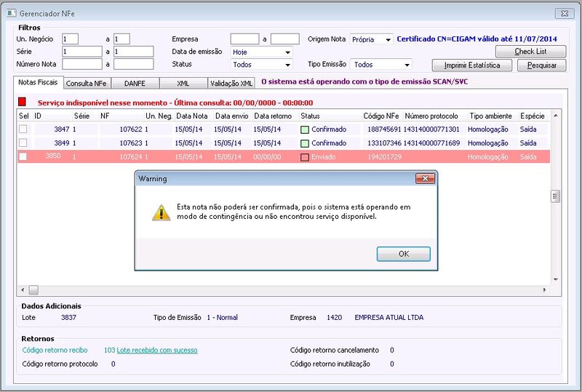Click the Código retorno recibo label link
Viewport: 582px width, 392px height.
[x=55, y=350]
